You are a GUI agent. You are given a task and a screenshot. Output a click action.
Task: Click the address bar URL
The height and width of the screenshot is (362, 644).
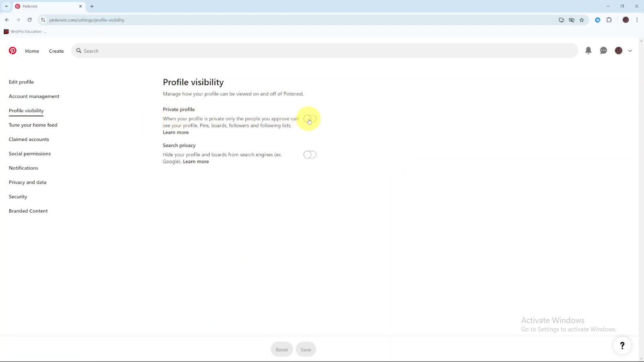point(87,20)
